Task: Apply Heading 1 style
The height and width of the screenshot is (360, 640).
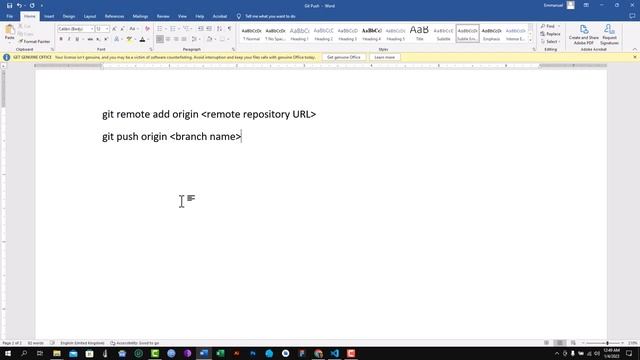Action: click(299, 33)
